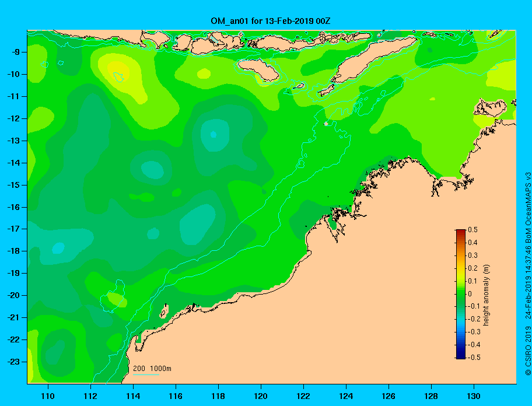
Task: Click the colorbar tick label "0.3"
Action: (x=473, y=256)
